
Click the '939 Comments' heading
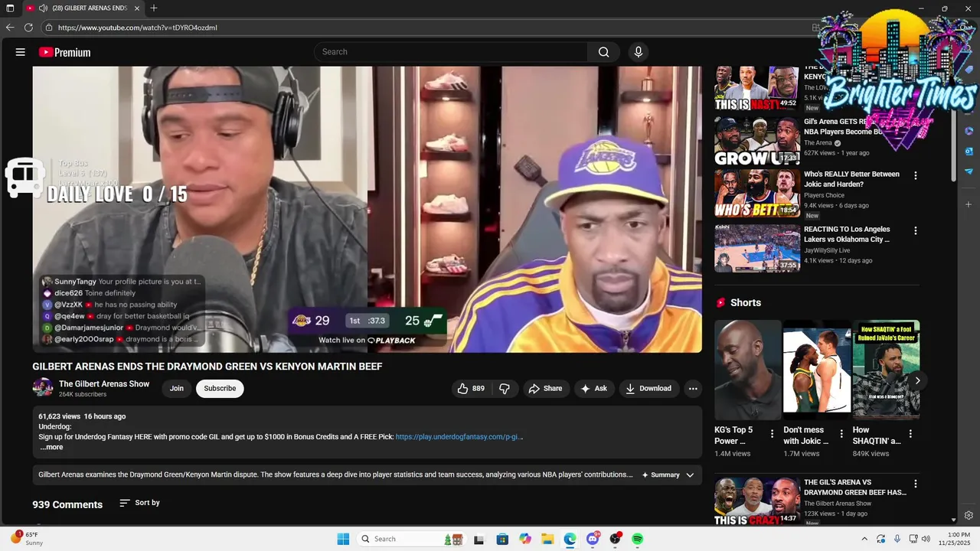(x=67, y=505)
